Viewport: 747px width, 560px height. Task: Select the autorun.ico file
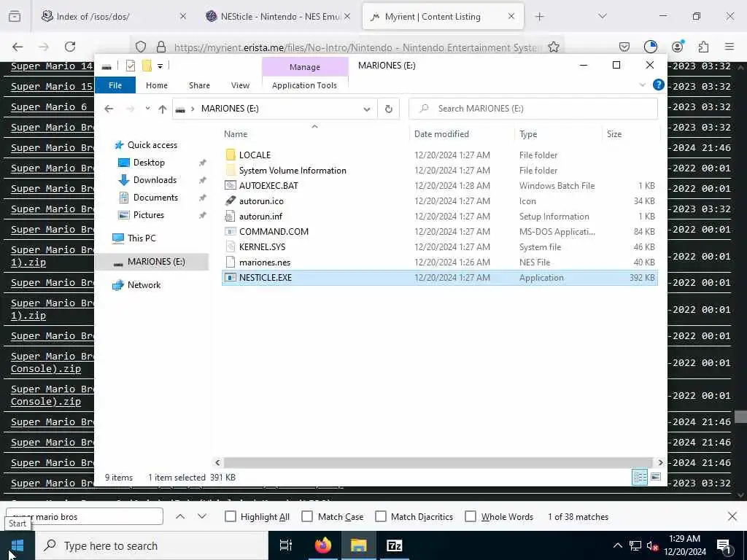pos(261,201)
